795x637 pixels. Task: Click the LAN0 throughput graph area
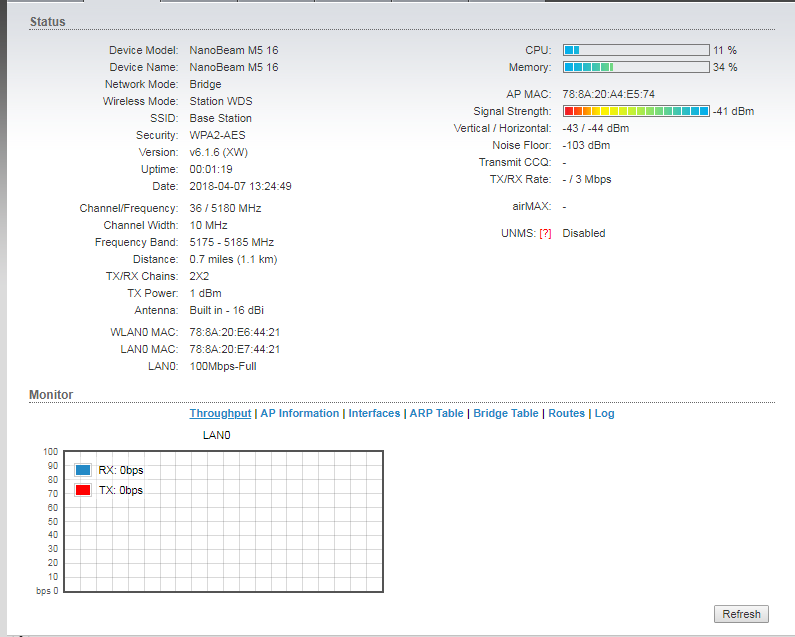click(x=224, y=521)
